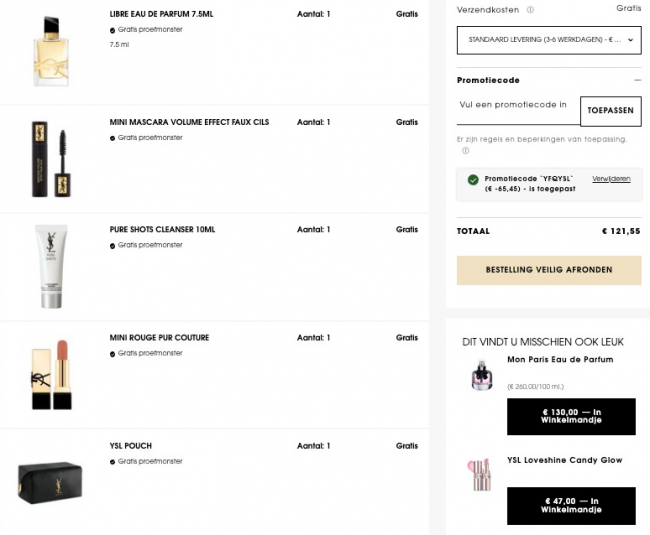The image size is (650, 535).
Task: Open the Standaard Levering shipping dropdown
Action: [548, 40]
